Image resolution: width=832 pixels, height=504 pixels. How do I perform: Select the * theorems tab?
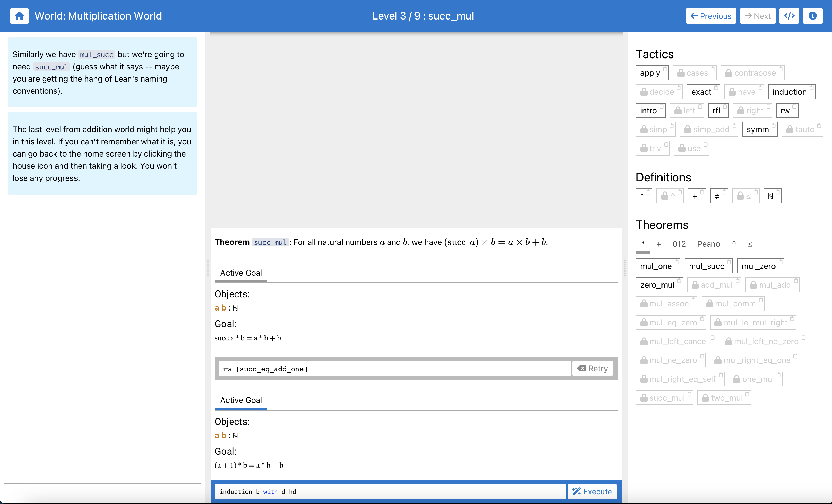[x=642, y=244]
